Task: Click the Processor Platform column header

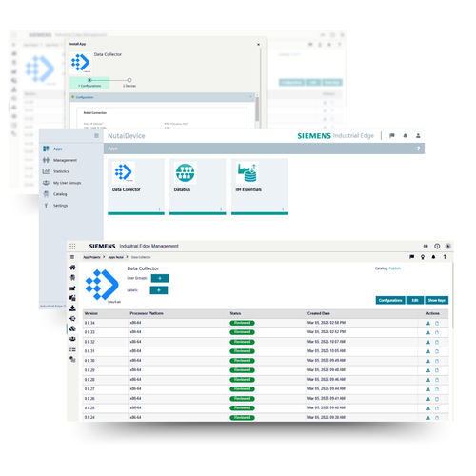Action: click(147, 313)
